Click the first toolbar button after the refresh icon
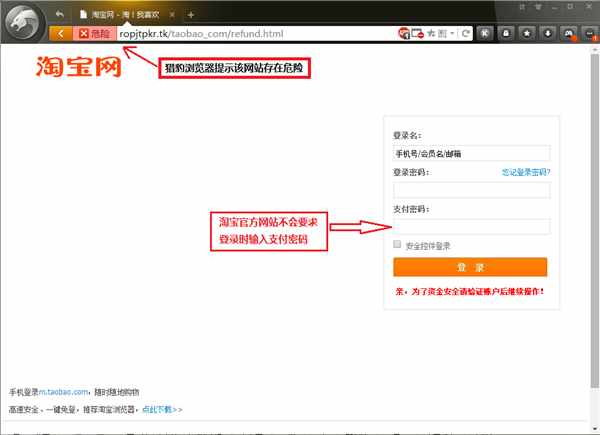The height and width of the screenshot is (435, 600). pos(485,34)
